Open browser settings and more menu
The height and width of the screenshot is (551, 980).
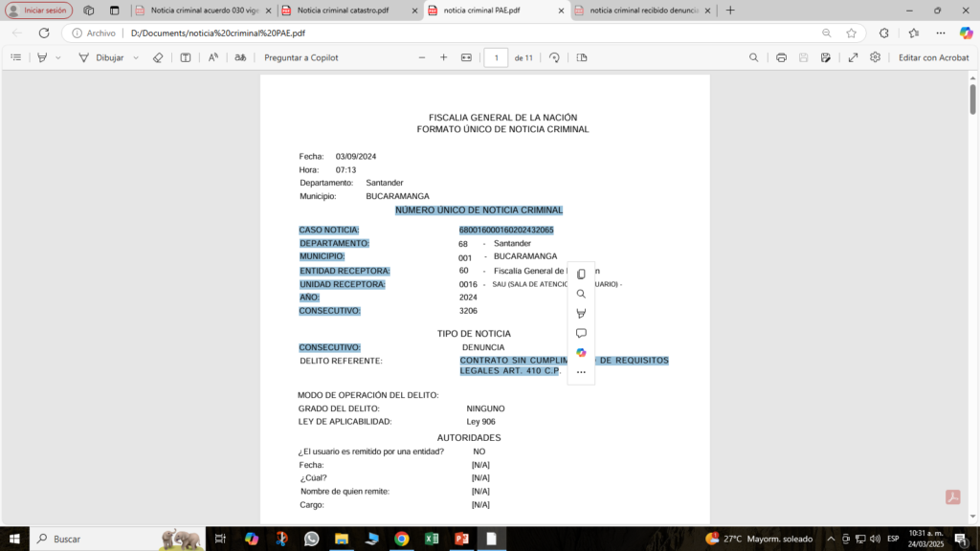coord(941,33)
